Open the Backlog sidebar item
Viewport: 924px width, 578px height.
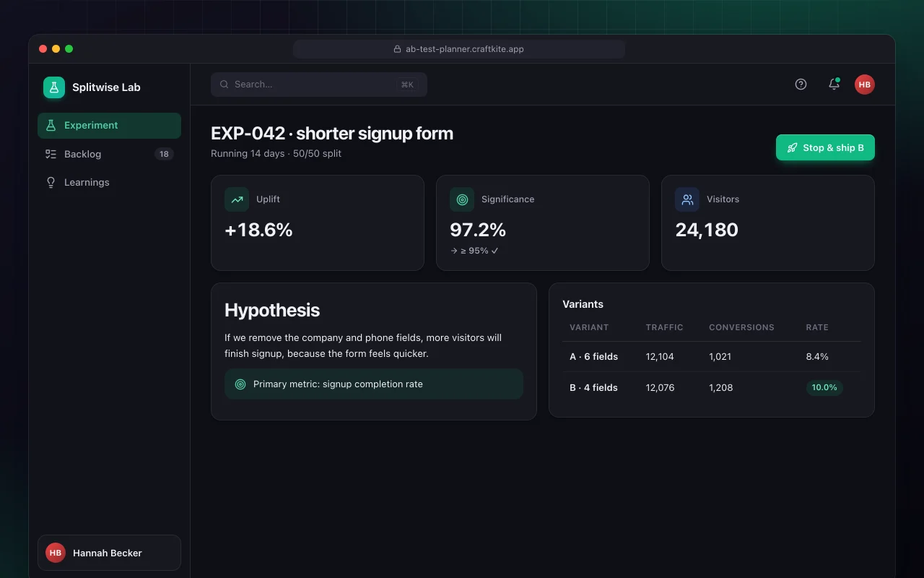pyautogui.click(x=109, y=154)
